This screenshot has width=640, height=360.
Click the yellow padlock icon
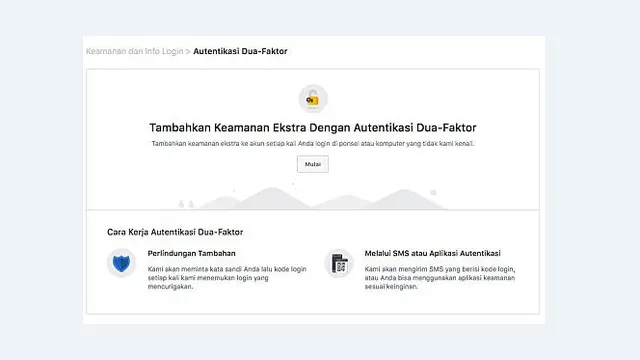(x=313, y=99)
